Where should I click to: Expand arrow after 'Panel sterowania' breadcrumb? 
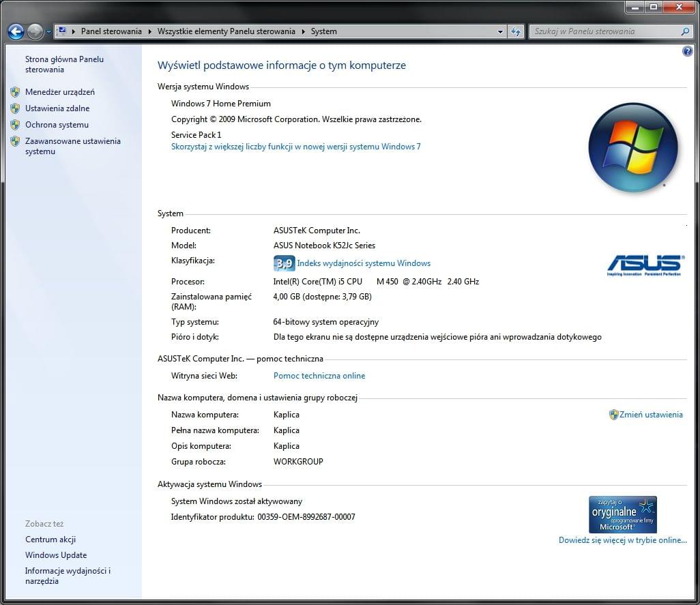[149, 31]
